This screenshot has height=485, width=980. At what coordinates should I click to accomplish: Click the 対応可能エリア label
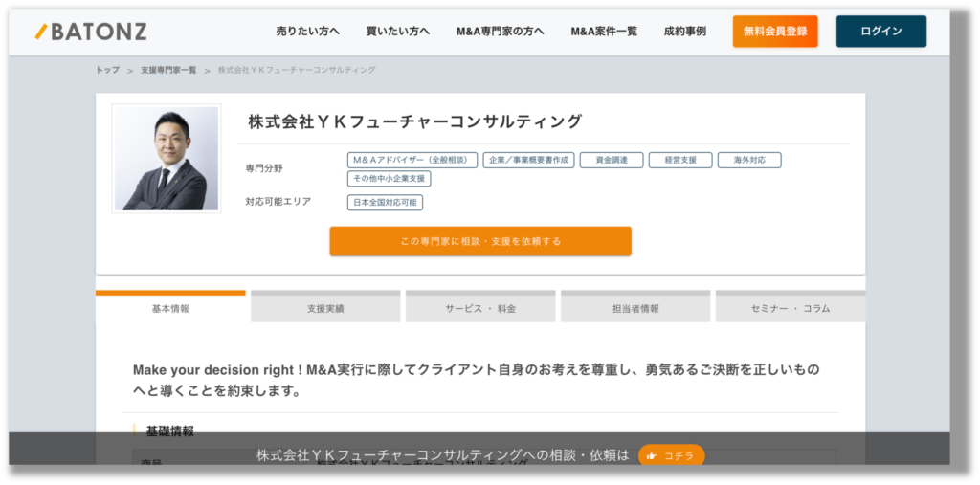(278, 201)
